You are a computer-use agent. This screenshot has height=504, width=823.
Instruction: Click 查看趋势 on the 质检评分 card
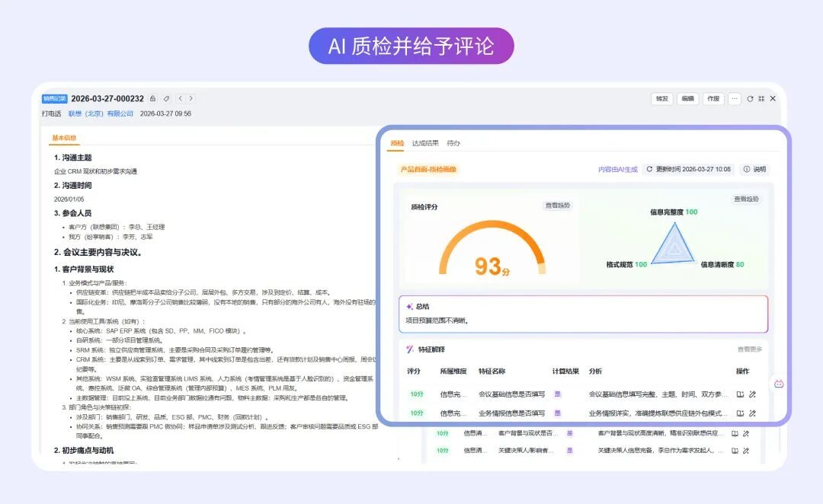[557, 206]
